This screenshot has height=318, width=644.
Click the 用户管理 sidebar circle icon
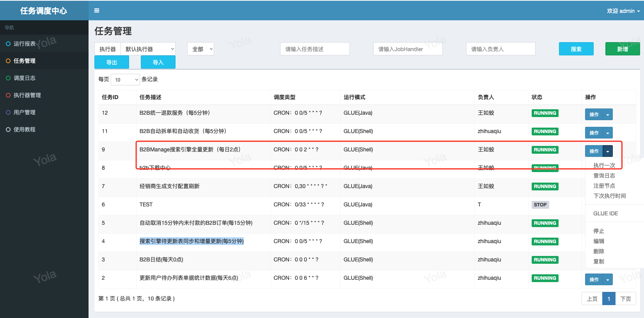pos(8,112)
